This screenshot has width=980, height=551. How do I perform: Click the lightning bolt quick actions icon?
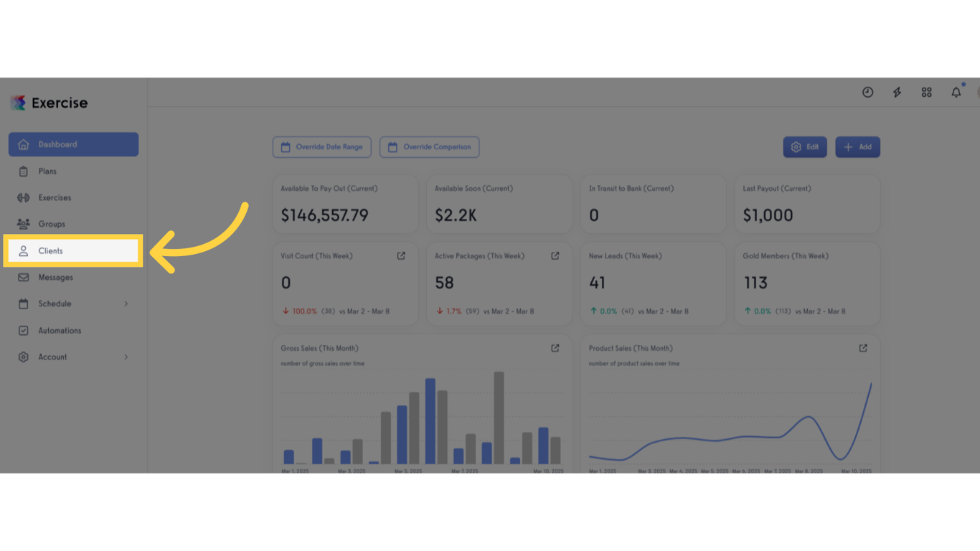tap(897, 93)
